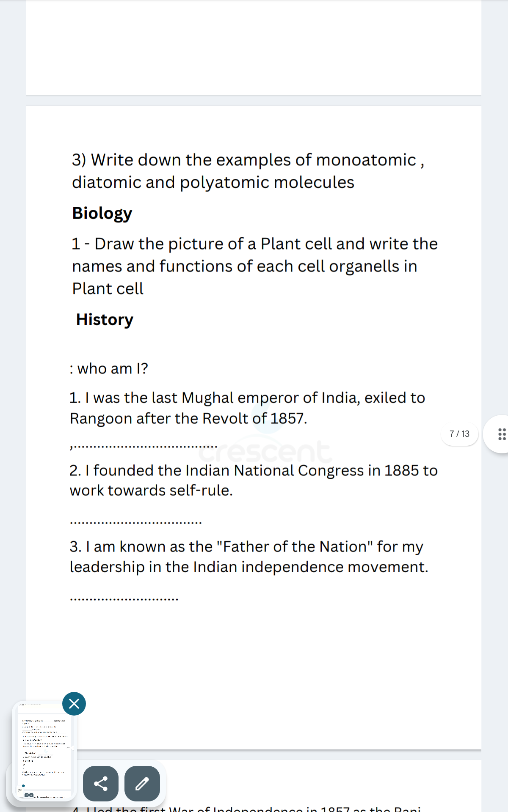This screenshot has height=812, width=508.
Task: Click the last Mughal emperor question
Action: point(247,408)
